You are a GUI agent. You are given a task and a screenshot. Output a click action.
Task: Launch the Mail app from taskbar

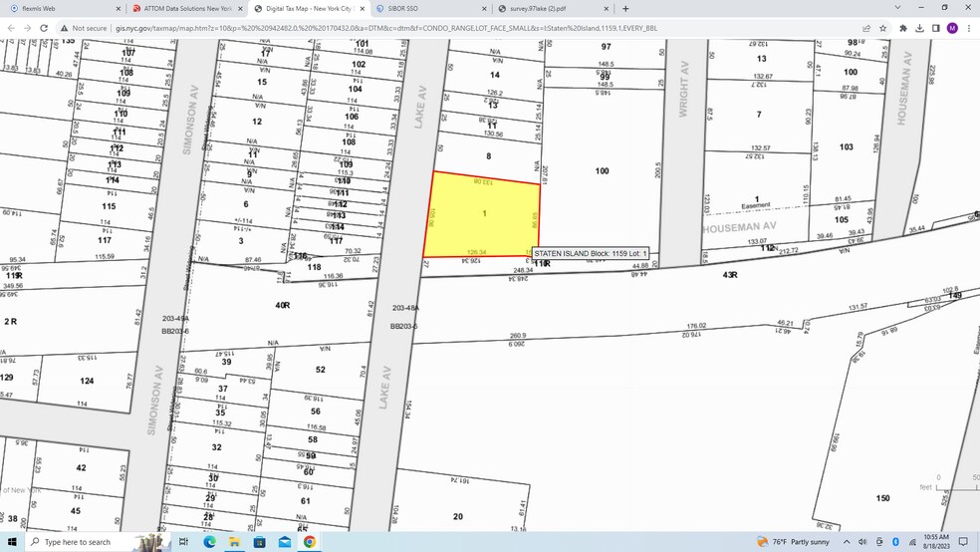click(x=285, y=542)
